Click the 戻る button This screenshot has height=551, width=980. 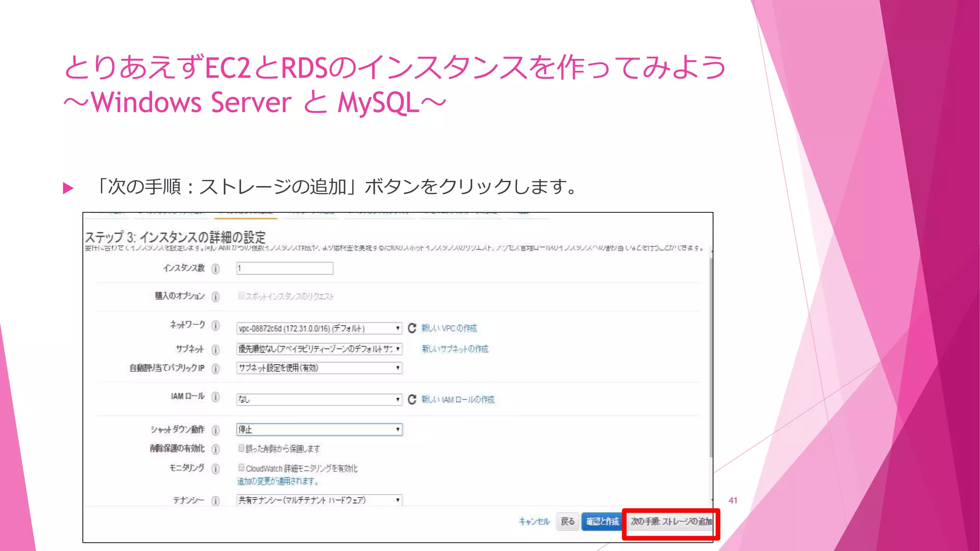tap(568, 521)
